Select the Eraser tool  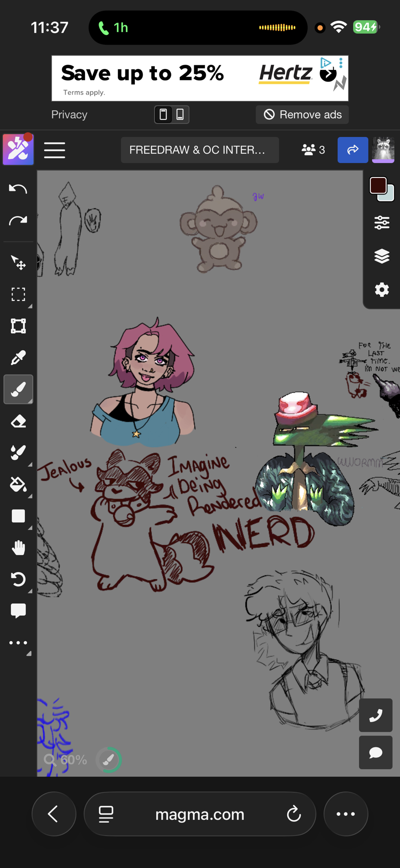click(18, 421)
